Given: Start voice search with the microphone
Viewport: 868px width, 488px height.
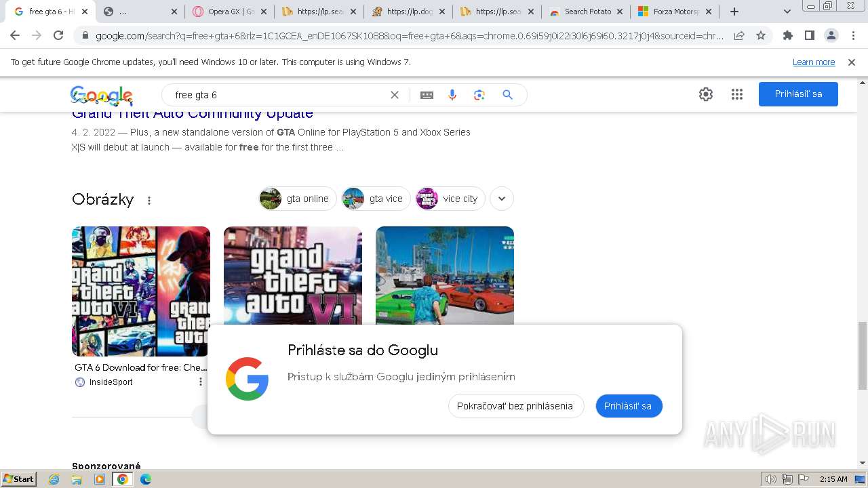Looking at the screenshot, I should pyautogui.click(x=452, y=95).
